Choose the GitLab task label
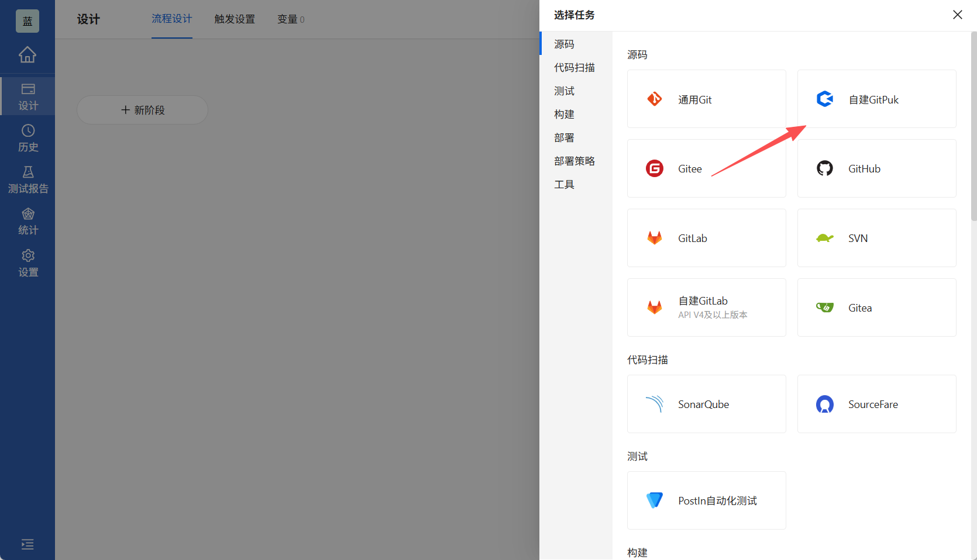Image resolution: width=977 pixels, height=560 pixels. click(692, 238)
